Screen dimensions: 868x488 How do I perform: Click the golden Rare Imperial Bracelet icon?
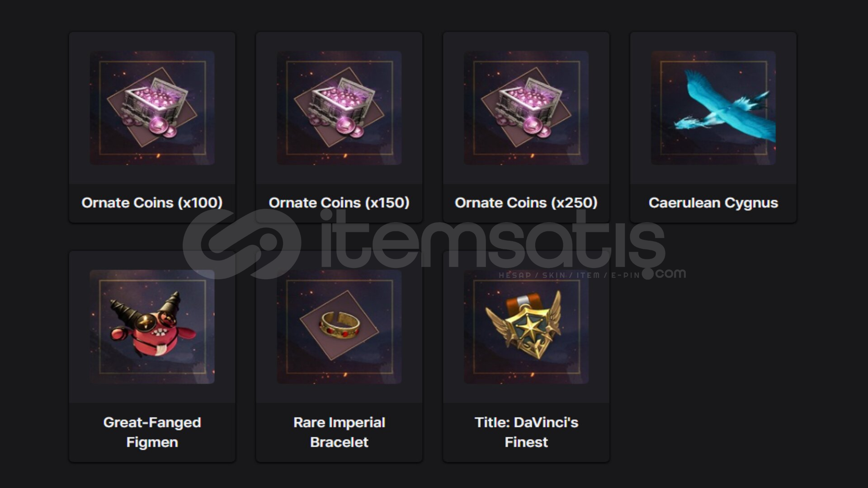click(339, 327)
